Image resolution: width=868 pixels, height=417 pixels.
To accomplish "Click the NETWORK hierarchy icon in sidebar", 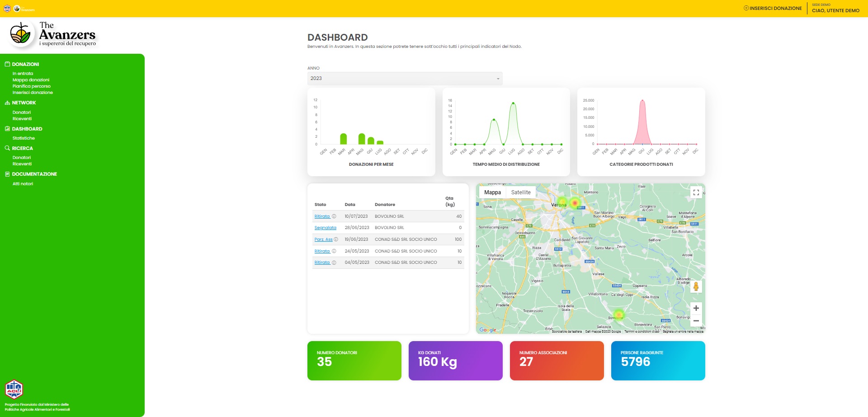I will [x=7, y=103].
